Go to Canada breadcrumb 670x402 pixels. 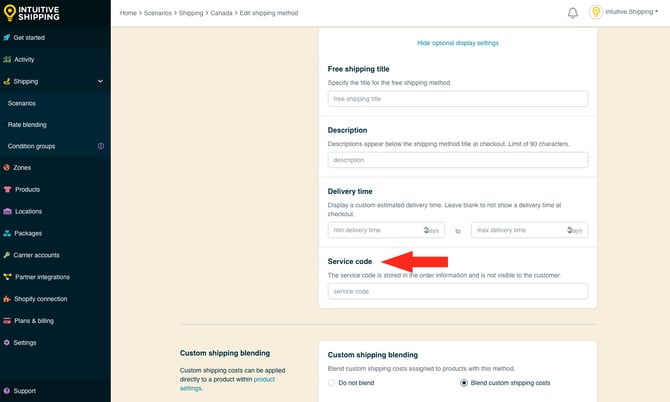coord(221,13)
